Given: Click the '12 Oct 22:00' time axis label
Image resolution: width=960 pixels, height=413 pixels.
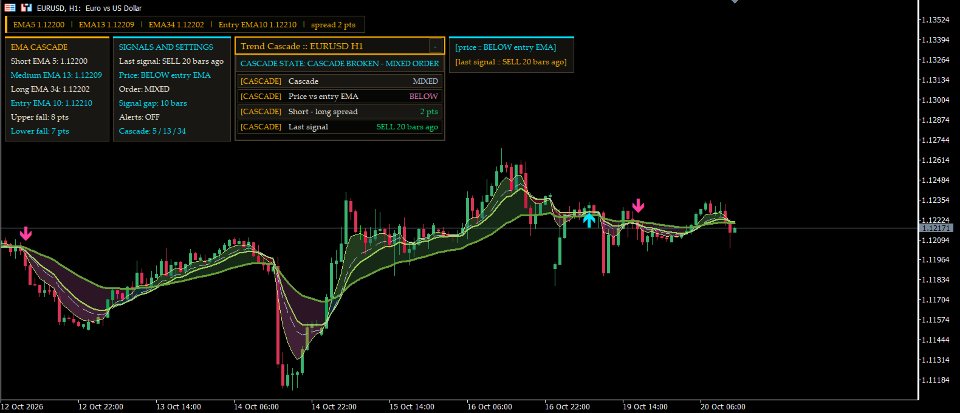Looking at the screenshot, I should pos(101,406).
